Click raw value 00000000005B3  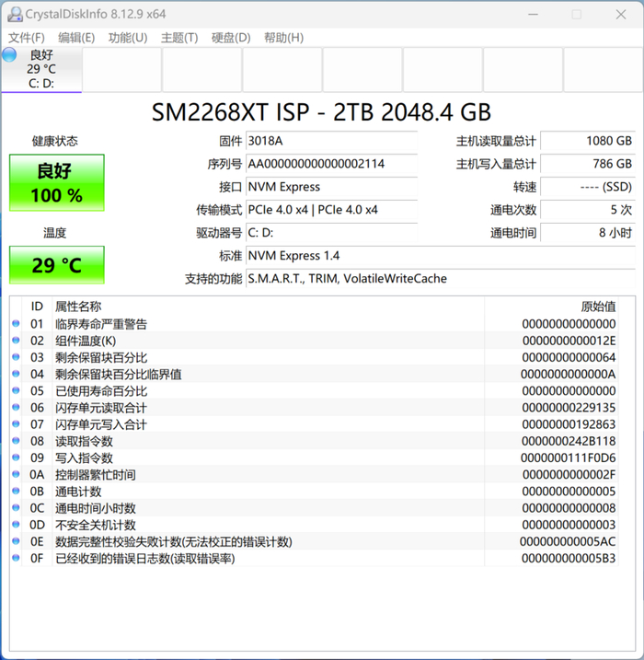point(569,558)
